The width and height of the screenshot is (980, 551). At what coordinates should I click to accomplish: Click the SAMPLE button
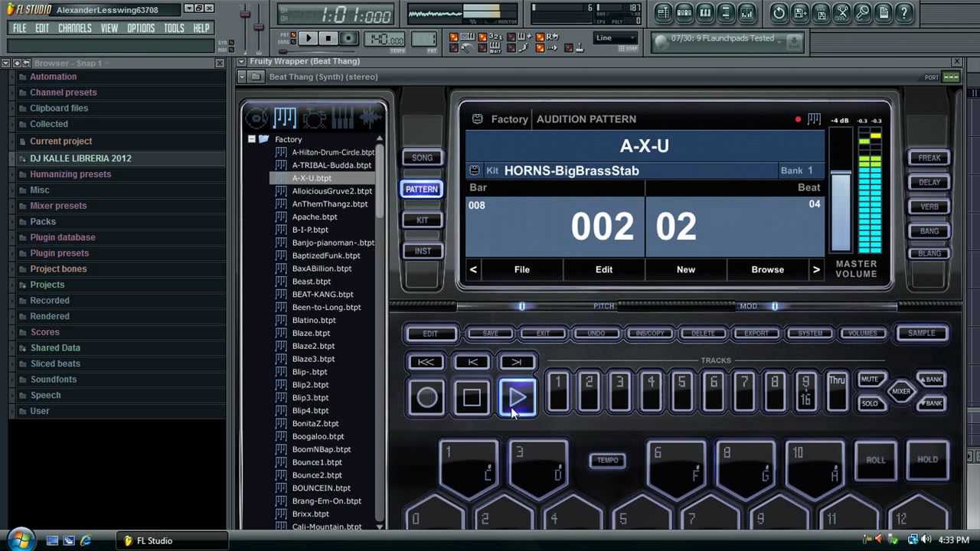[922, 334]
